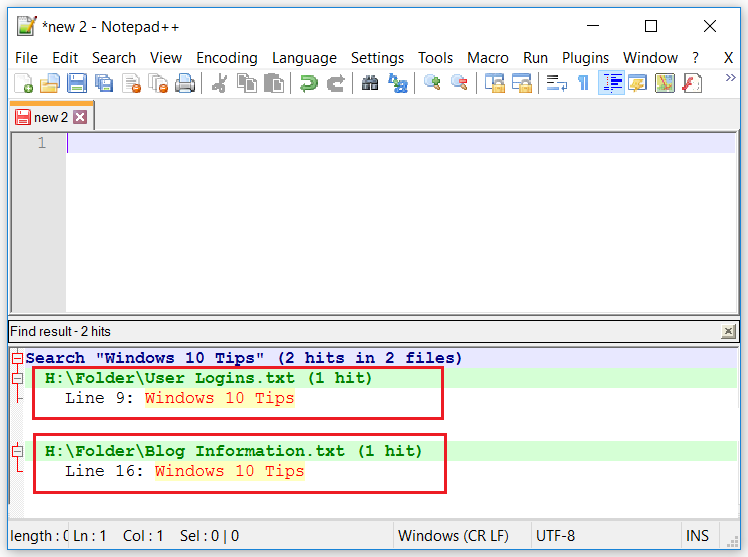Screen dimensions: 748x557
Task: Toggle INS insert mode in status bar
Action: [x=699, y=536]
